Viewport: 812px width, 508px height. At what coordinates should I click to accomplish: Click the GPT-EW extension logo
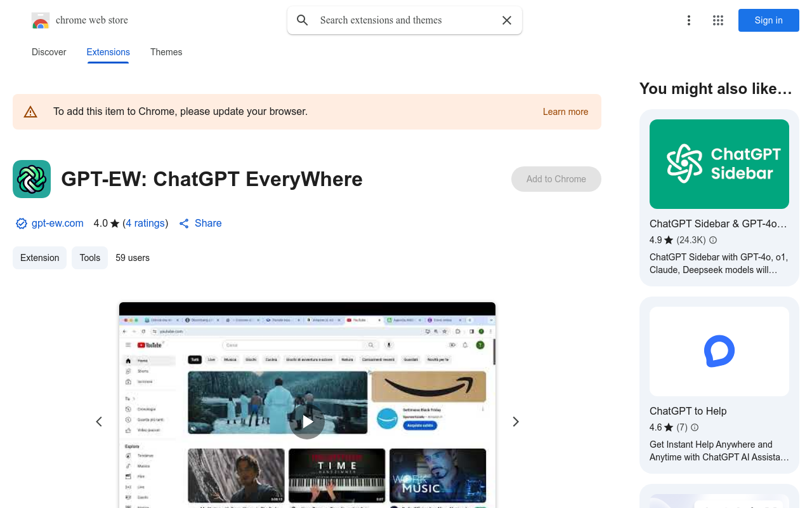click(x=32, y=179)
